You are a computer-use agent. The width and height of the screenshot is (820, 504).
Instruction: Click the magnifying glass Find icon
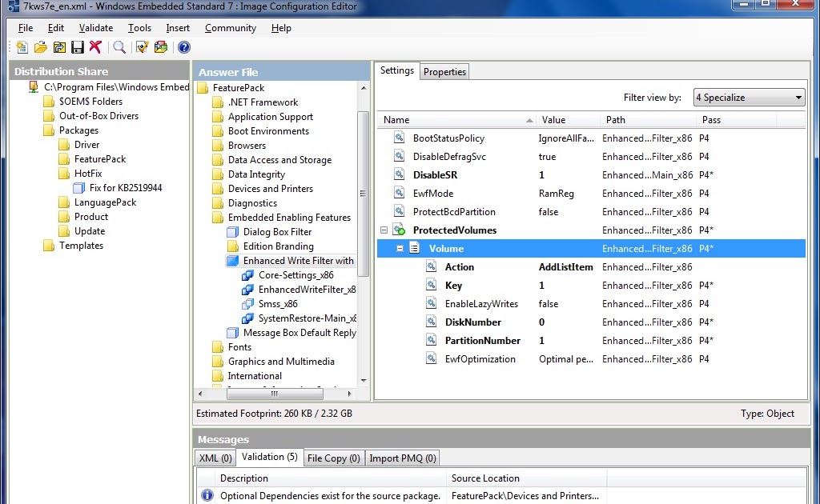tap(119, 47)
